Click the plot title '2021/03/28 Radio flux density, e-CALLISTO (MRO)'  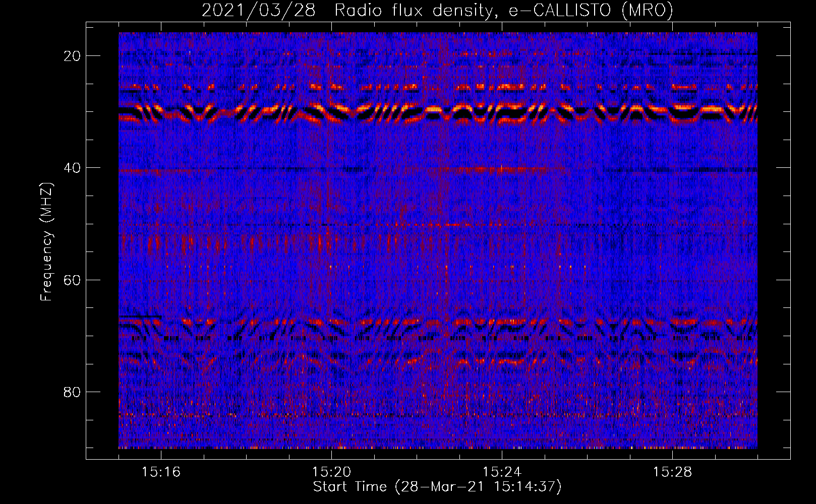pos(437,10)
